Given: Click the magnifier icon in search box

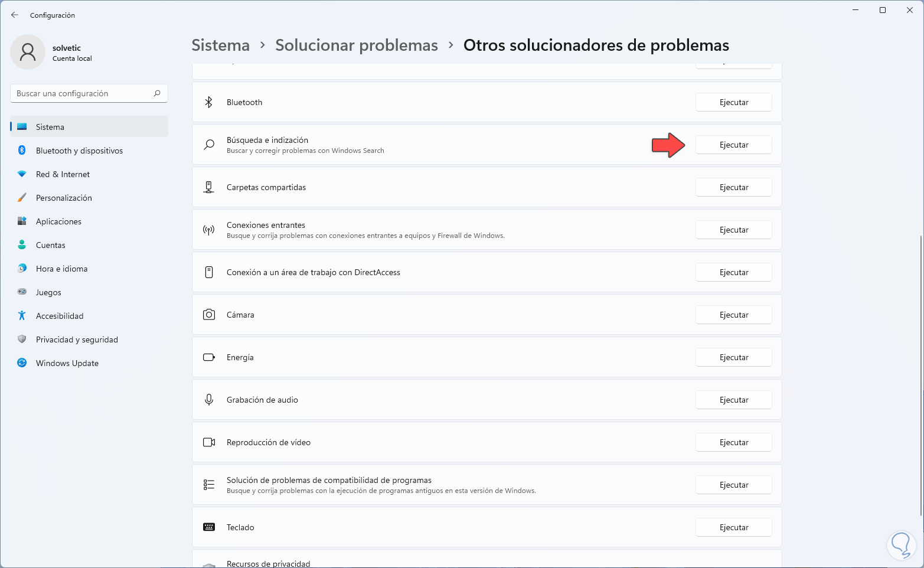Looking at the screenshot, I should 157,93.
